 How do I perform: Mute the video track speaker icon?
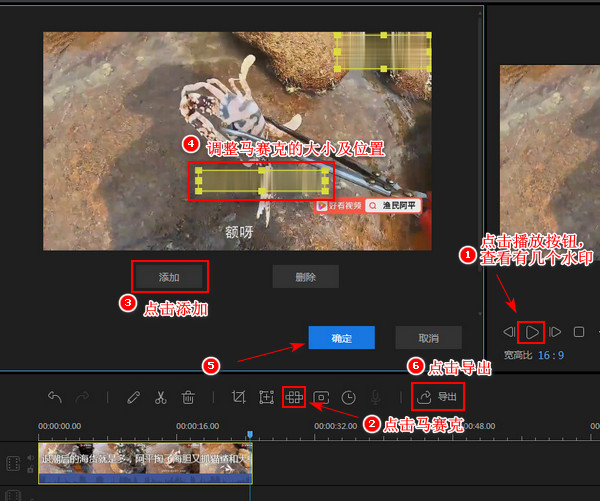tap(30, 457)
